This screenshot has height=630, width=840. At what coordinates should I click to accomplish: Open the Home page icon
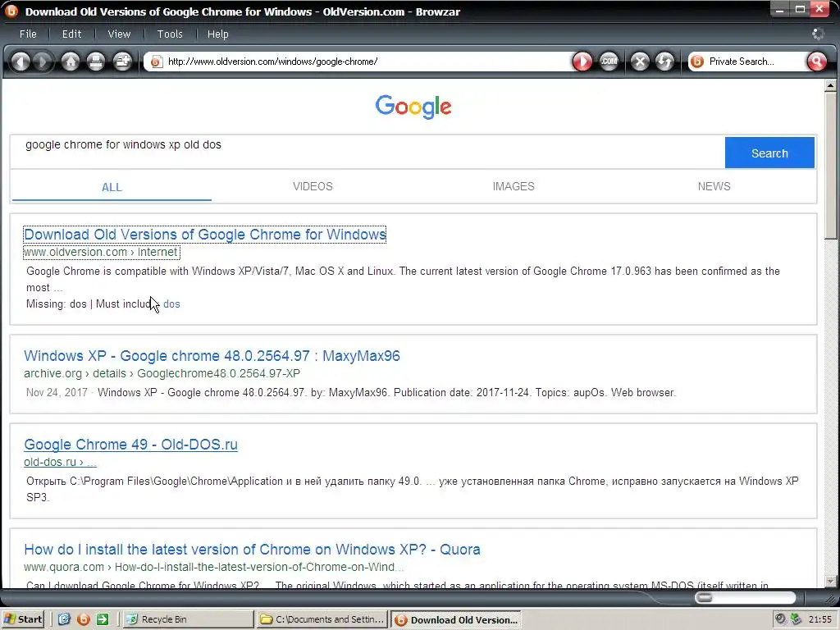pyautogui.click(x=71, y=62)
